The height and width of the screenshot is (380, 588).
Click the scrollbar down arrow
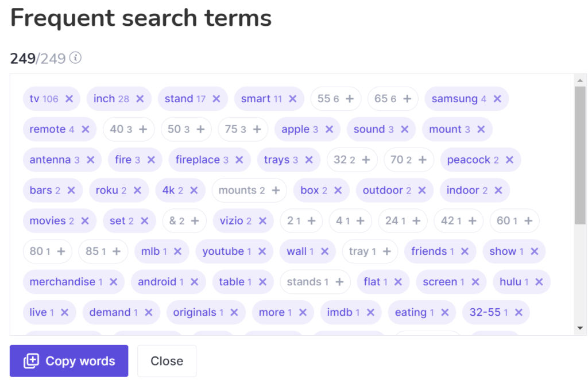(580, 328)
